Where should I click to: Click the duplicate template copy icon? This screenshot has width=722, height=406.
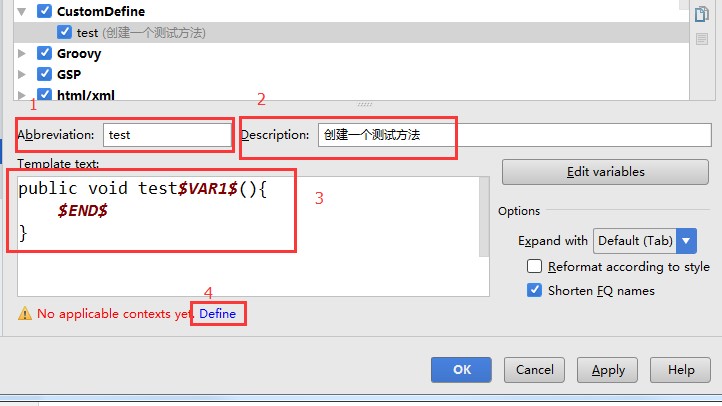701,14
